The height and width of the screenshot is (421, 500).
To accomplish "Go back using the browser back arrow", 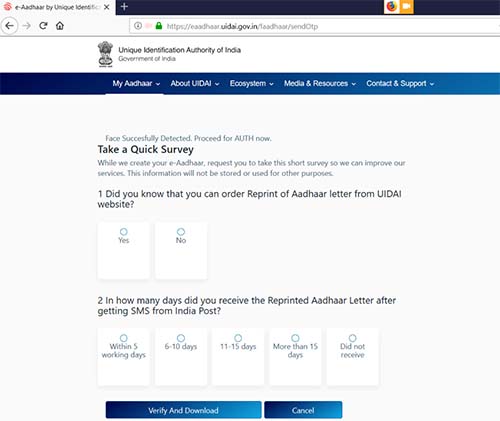I will [x=9, y=26].
